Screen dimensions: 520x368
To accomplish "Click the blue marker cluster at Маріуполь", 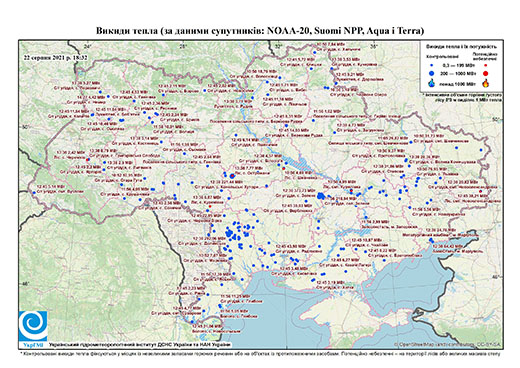I will pyautogui.click(x=431, y=240).
